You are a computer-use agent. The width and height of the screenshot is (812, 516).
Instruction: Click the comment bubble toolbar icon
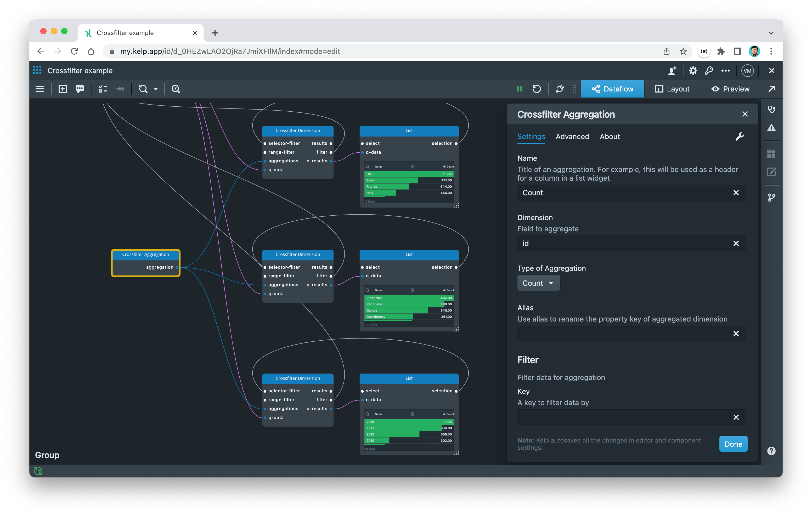pos(80,89)
